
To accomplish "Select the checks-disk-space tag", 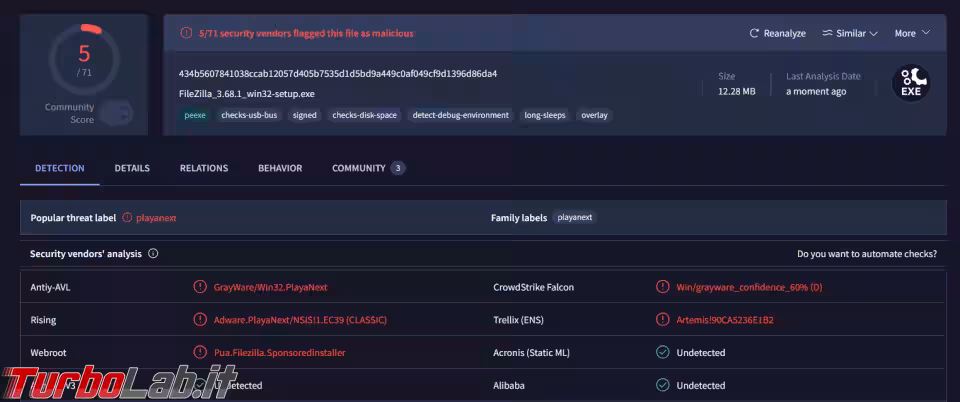I will coord(364,115).
